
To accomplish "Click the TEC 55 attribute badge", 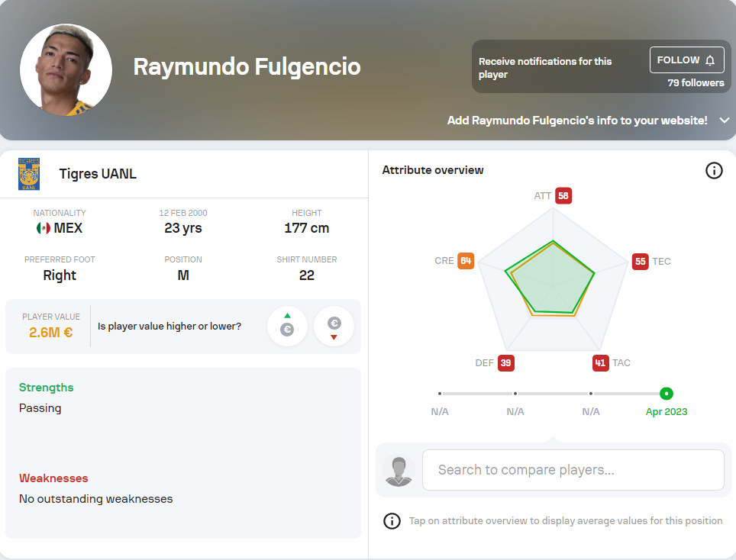I will click(641, 261).
